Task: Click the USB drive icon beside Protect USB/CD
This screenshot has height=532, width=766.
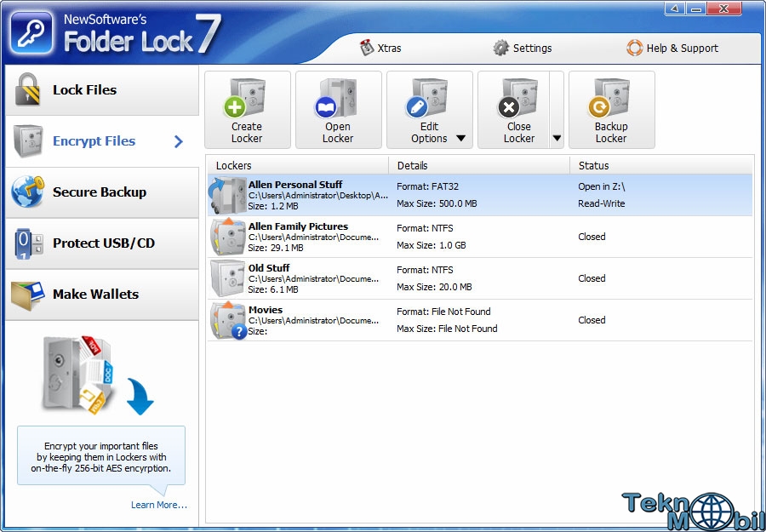Action: click(x=28, y=243)
